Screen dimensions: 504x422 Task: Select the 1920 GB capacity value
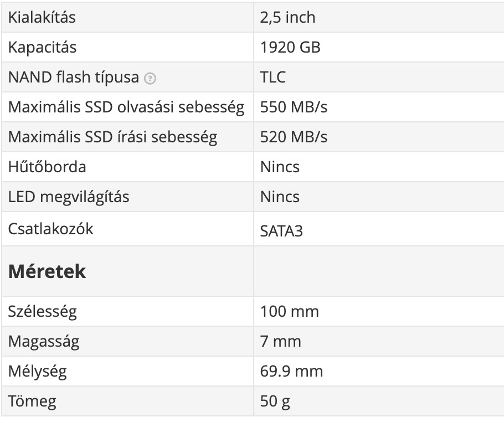click(290, 47)
